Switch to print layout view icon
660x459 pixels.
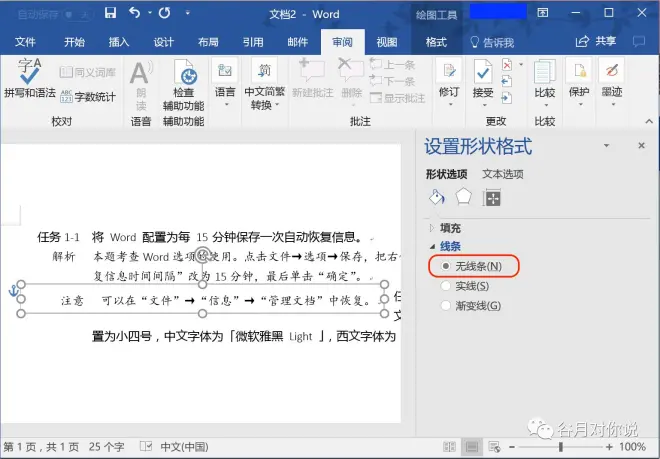click(472, 447)
